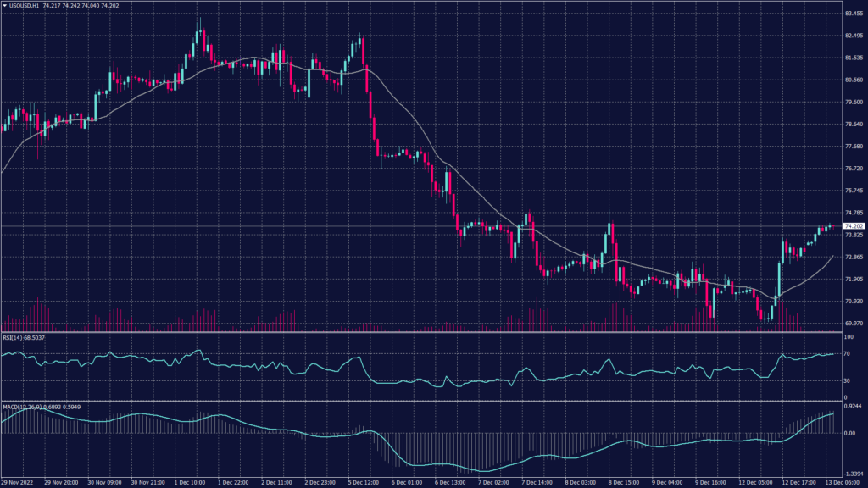Click the 5 Dec 12:00 time label

point(362,481)
